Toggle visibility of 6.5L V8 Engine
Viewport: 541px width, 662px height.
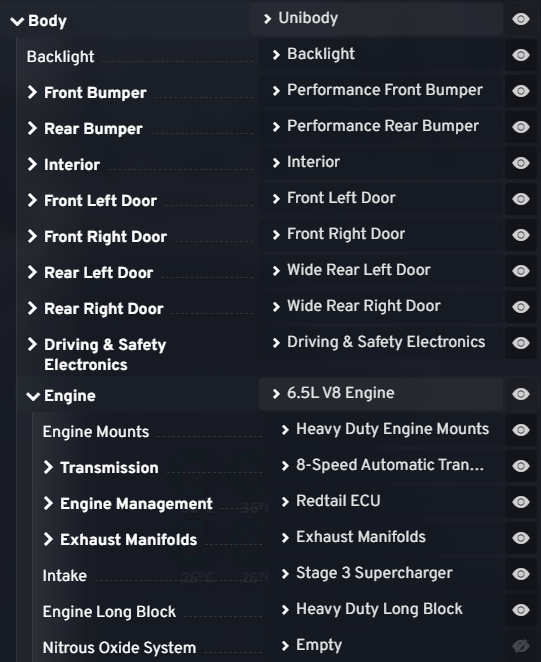point(521,394)
